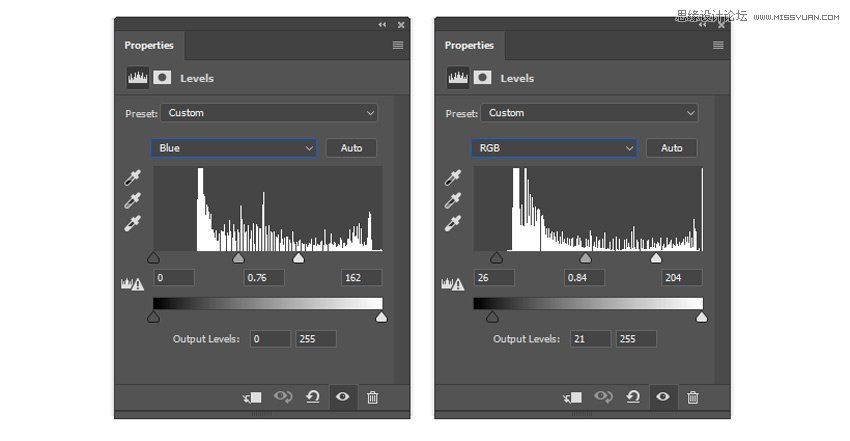Click the histogram warning icon in the RGB panel

click(x=453, y=284)
